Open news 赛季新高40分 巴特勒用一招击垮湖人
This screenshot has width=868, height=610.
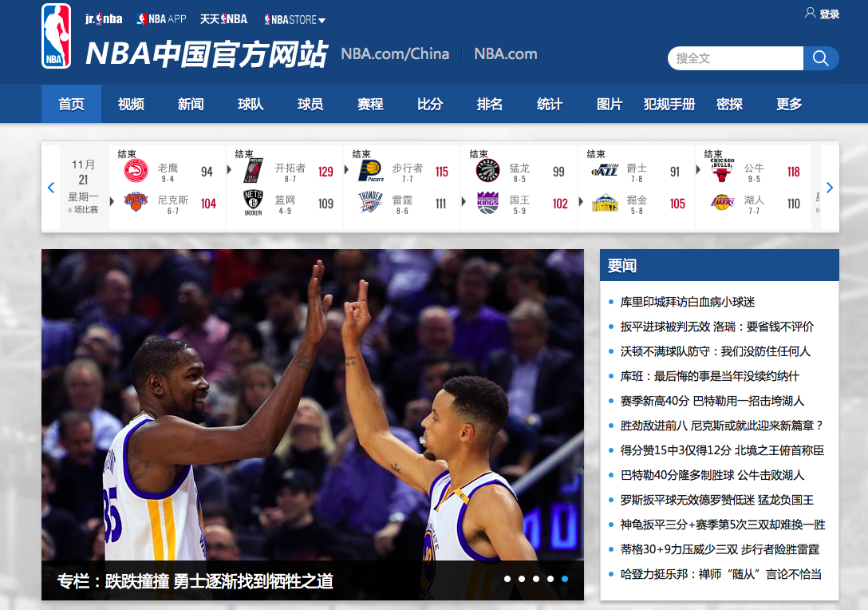click(x=712, y=401)
